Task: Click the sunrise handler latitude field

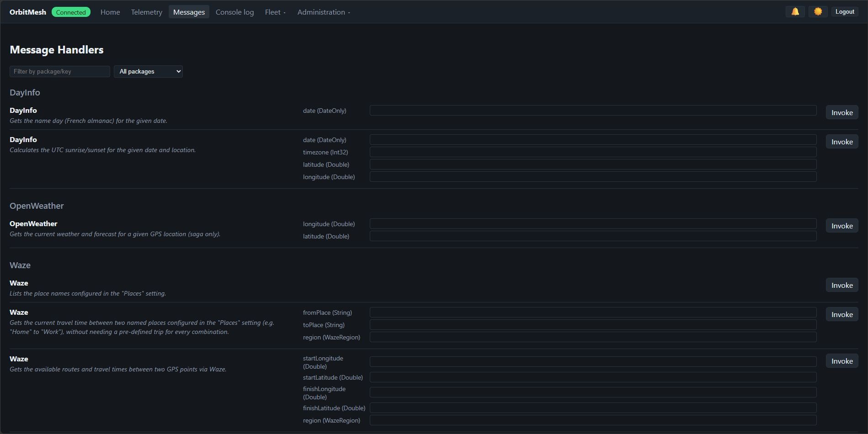Action: tap(593, 164)
